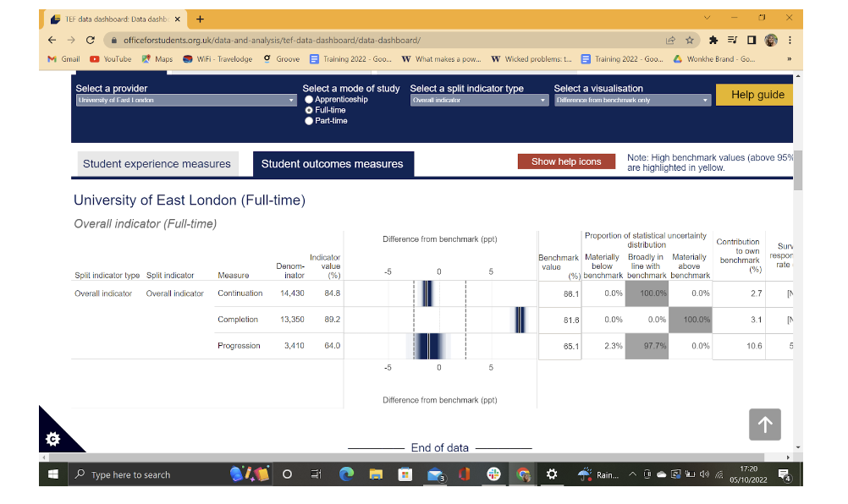This screenshot has height=504, width=848.
Task: Open the Select a visualisation dropdown
Action: pyautogui.click(x=632, y=100)
